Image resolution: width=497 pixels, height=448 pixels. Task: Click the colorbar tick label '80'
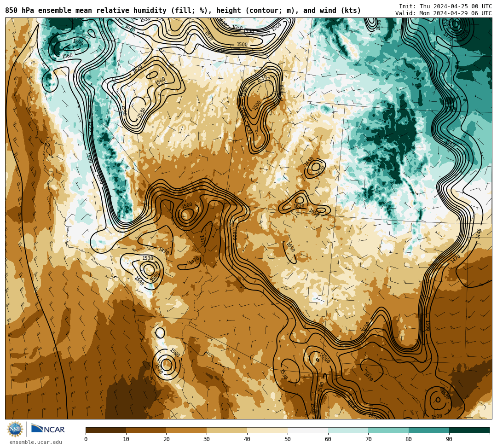pos(409,439)
